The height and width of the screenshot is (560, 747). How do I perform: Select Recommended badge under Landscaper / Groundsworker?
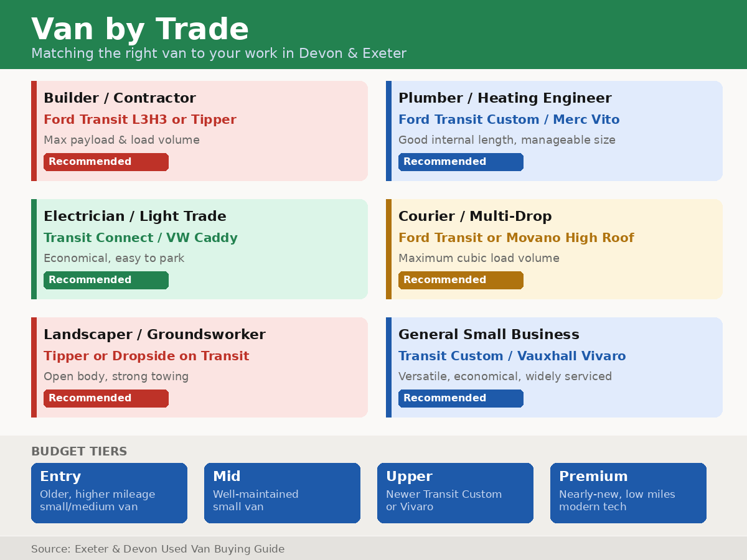[106, 398]
